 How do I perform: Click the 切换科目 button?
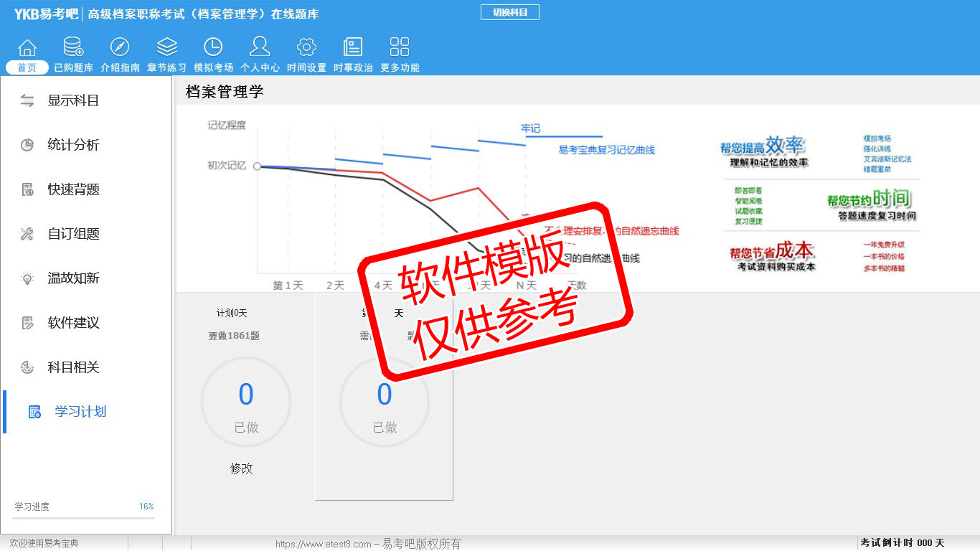[509, 12]
